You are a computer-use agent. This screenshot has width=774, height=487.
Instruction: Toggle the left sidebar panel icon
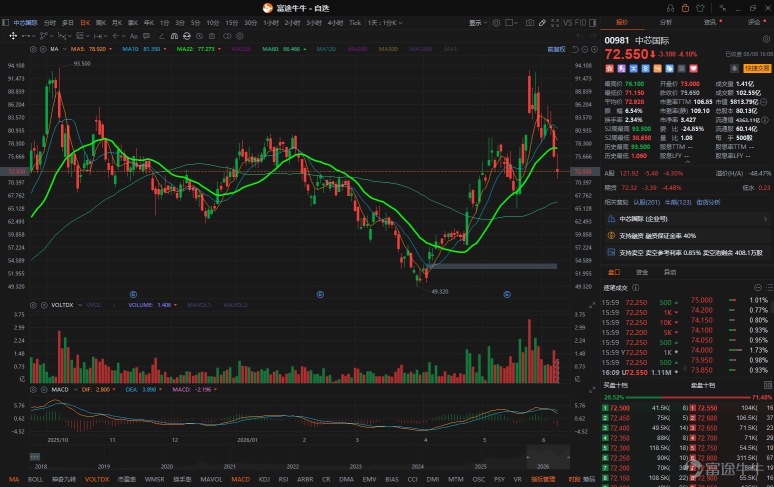pos(5,23)
